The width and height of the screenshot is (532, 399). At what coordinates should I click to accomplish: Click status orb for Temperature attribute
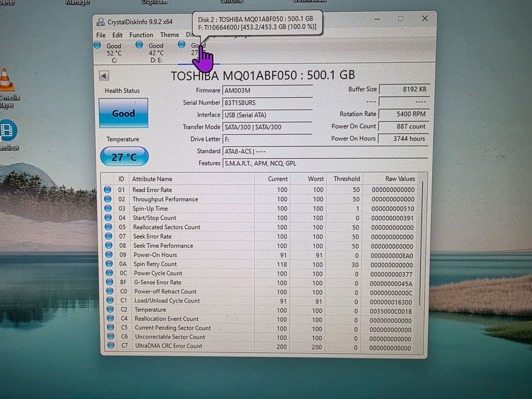click(110, 309)
